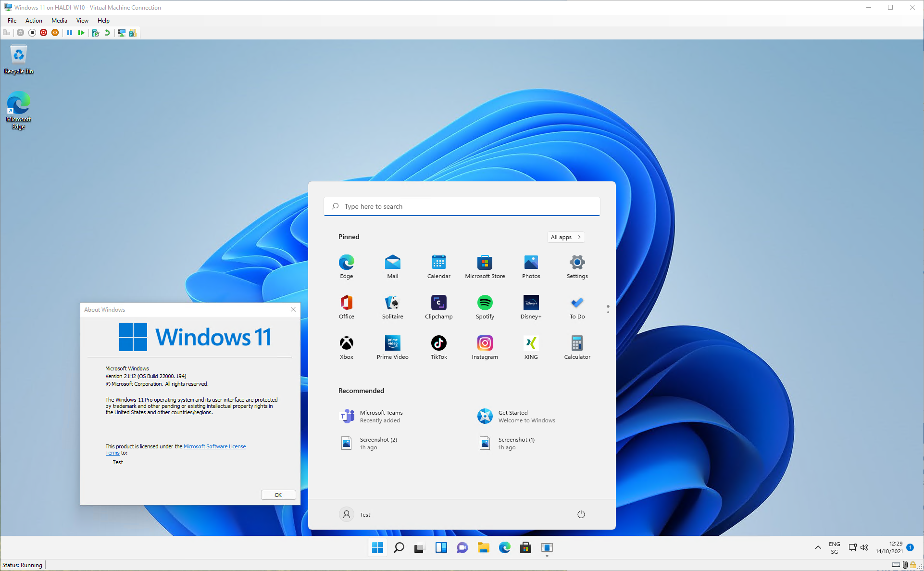Image resolution: width=924 pixels, height=571 pixels.
Task: Click the Start menu search box
Action: point(462,206)
